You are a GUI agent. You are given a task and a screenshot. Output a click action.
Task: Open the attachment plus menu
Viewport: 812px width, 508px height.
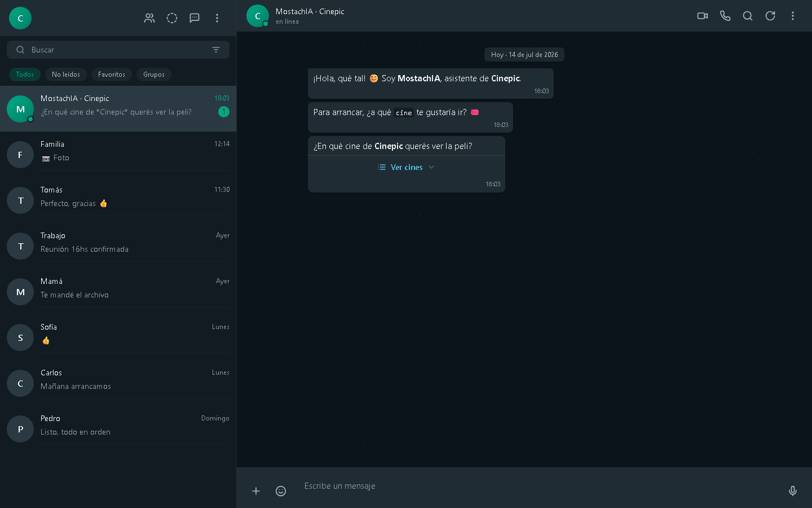coord(256,491)
